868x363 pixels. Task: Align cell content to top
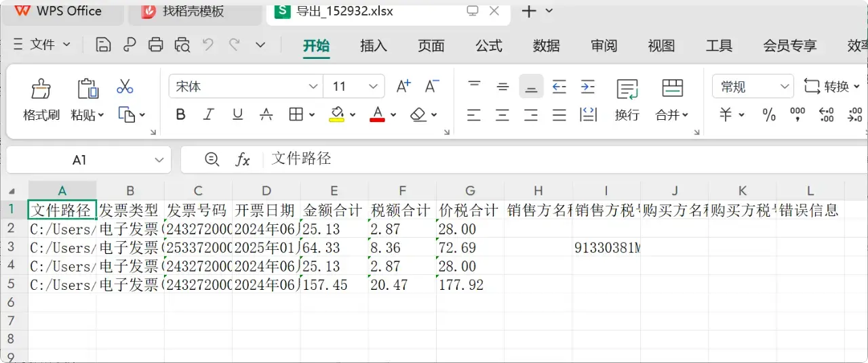[x=474, y=86]
